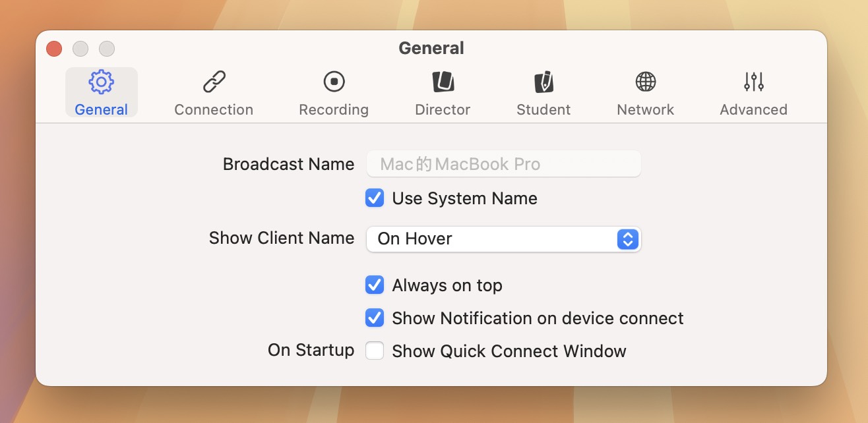Viewport: 868px width, 423px height.
Task: Switch to the Recording tab
Action: click(x=334, y=93)
